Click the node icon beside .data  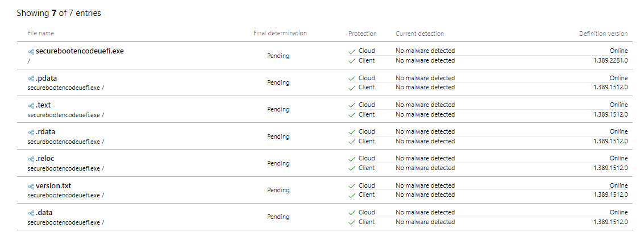(x=31, y=213)
